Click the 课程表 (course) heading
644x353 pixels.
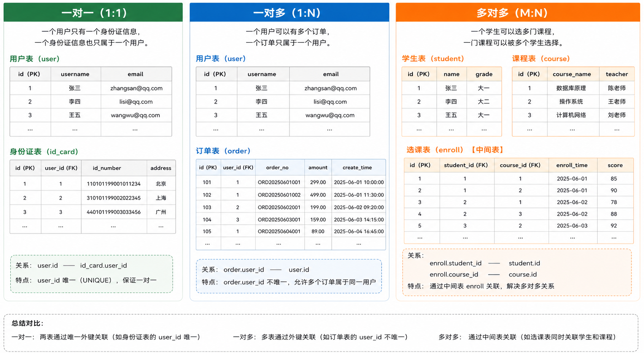[x=541, y=59]
